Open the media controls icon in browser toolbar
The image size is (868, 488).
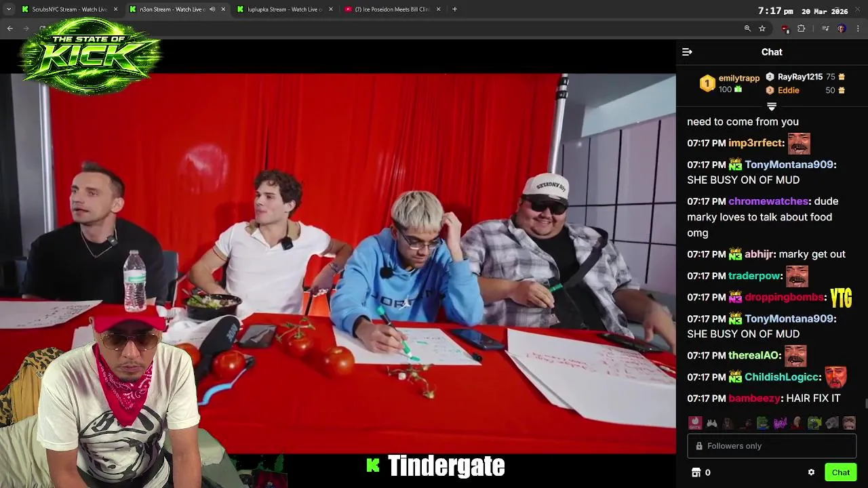[x=825, y=28]
